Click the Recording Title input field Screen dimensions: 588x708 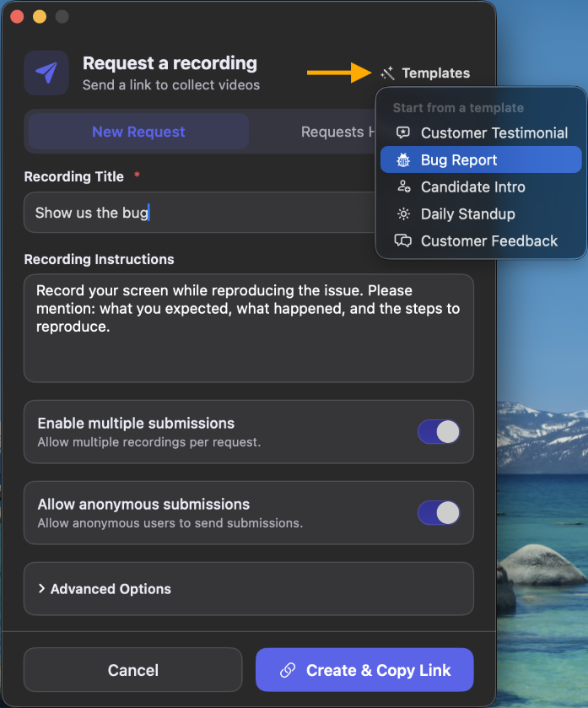pyautogui.click(x=199, y=212)
